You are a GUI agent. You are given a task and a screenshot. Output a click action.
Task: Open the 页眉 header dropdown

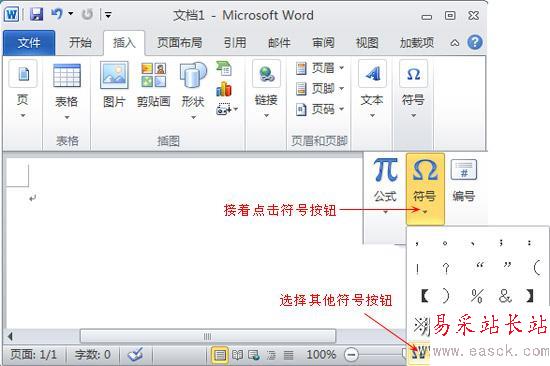pos(319,68)
